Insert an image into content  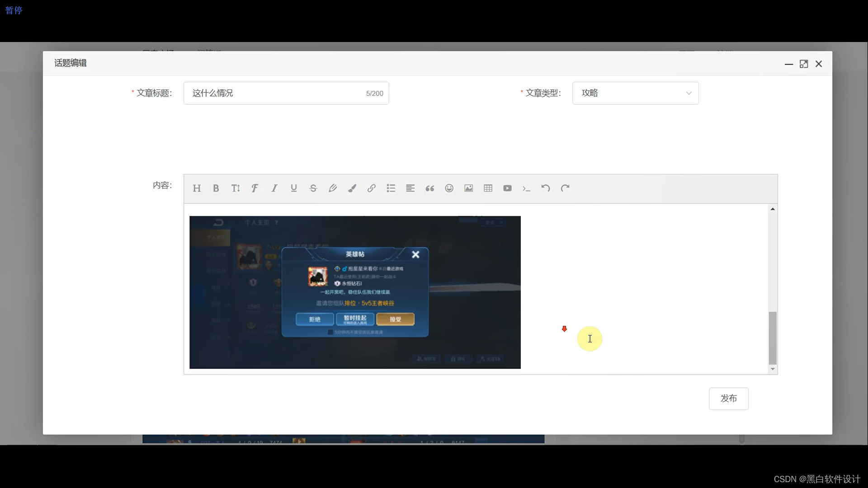[x=469, y=188]
